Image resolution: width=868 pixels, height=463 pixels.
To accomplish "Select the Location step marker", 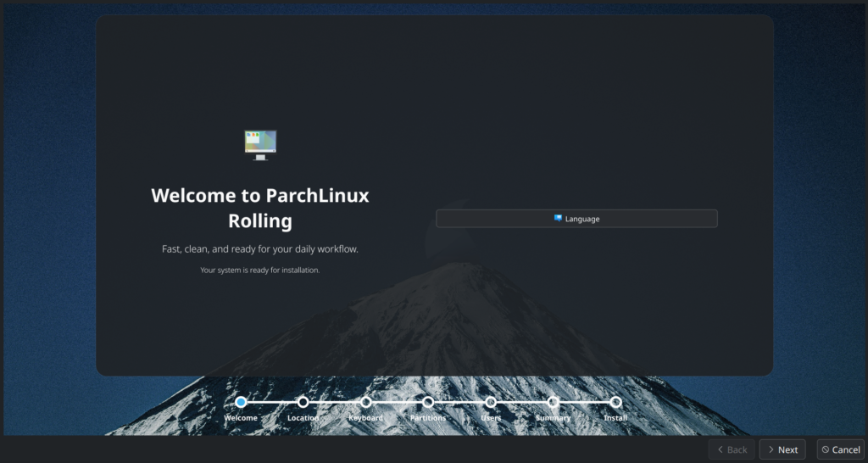I will (303, 402).
